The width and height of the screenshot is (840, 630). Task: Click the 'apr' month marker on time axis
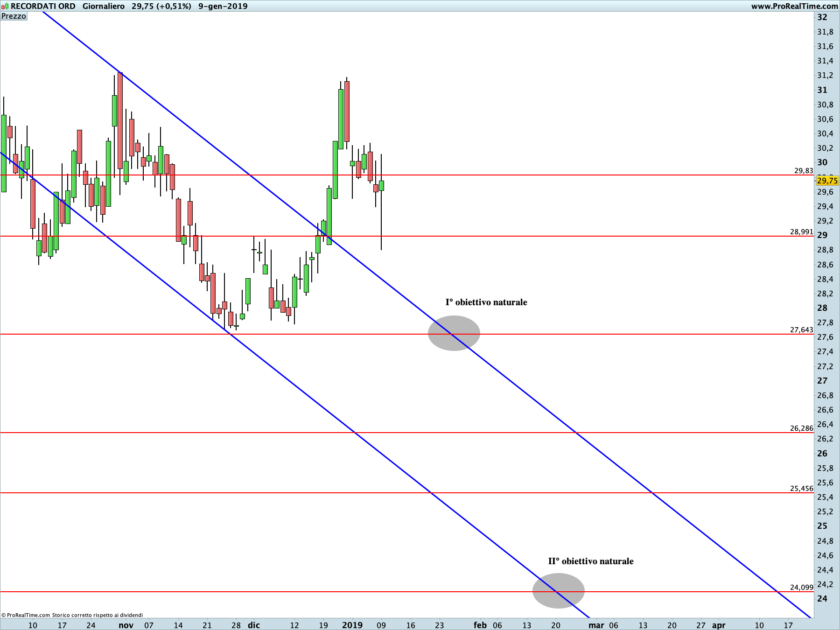719,625
